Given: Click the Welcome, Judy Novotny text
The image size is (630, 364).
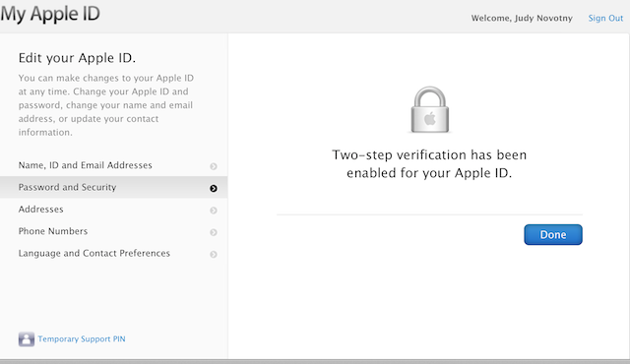Looking at the screenshot, I should click(522, 18).
